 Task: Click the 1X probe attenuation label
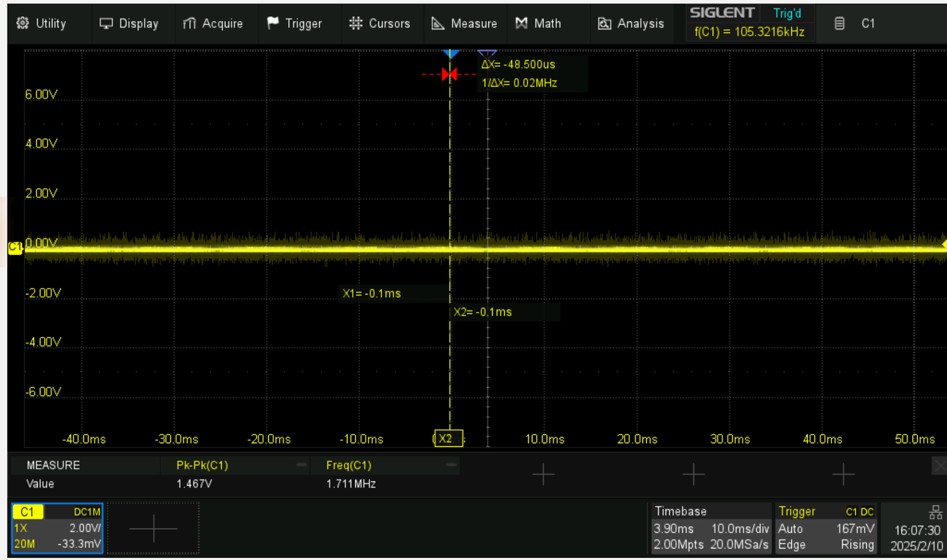(20, 528)
